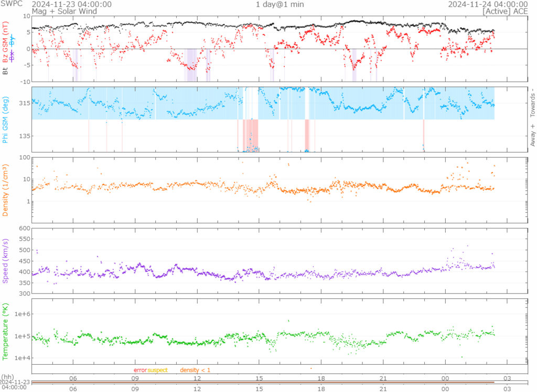Click the red 'error' legend entry

(140, 370)
